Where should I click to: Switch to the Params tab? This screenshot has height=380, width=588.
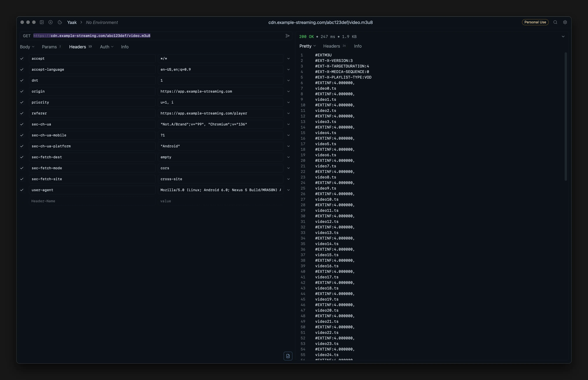point(49,47)
